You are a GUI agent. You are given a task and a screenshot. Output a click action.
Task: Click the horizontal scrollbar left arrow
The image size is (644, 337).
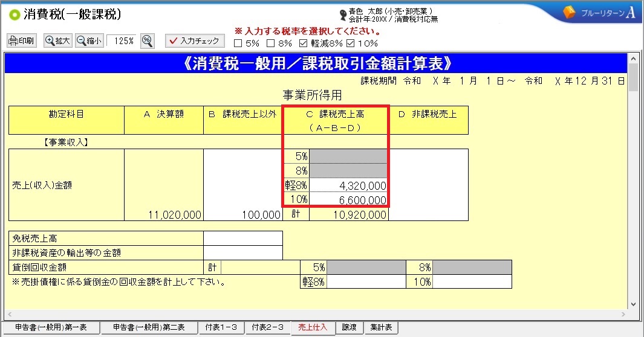pos(10,315)
